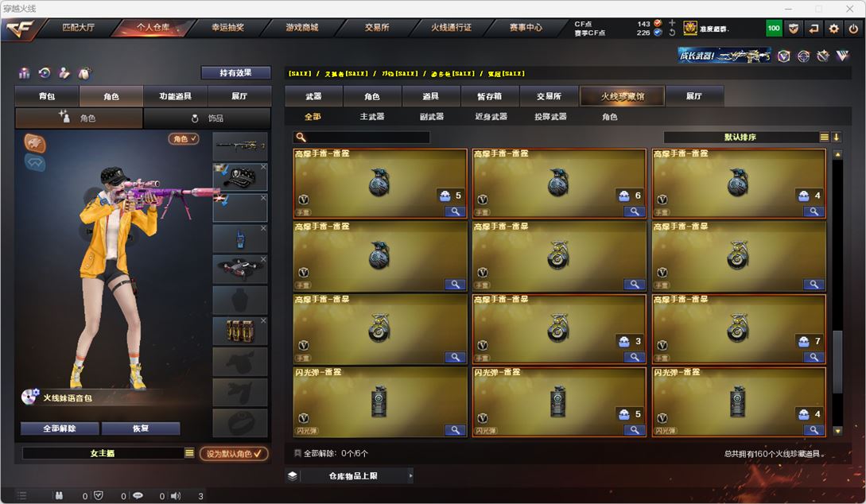Click the power/exit icon at top right
Image resolution: width=866 pixels, height=504 pixels.
tap(853, 28)
